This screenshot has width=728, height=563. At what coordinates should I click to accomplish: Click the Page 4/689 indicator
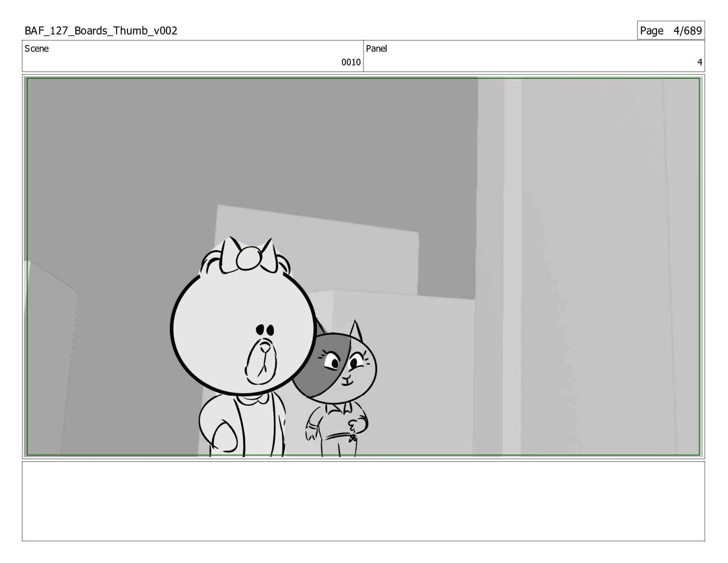671,30
